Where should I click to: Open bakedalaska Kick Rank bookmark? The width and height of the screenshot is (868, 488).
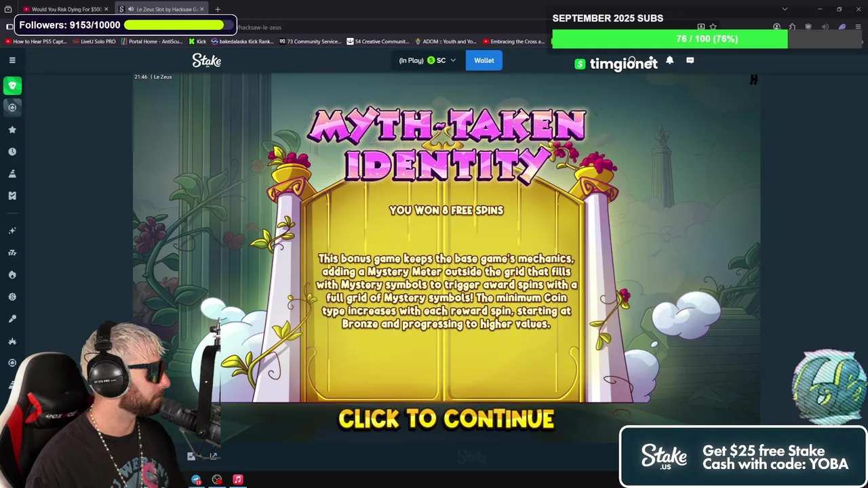point(242,41)
